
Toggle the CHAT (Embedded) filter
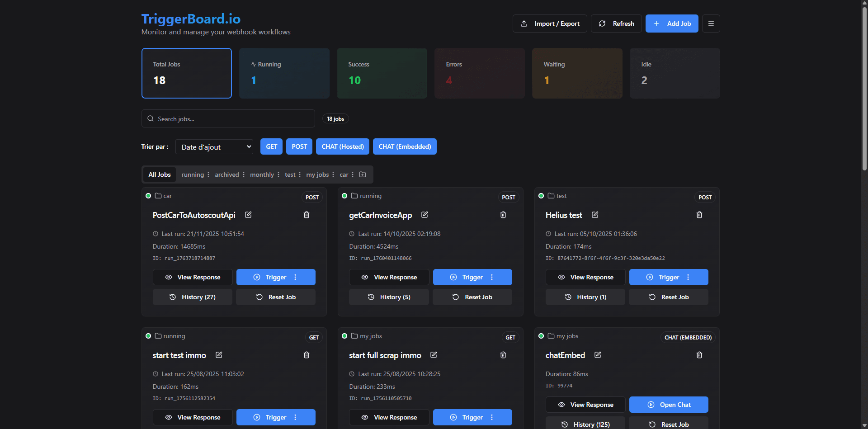click(404, 146)
